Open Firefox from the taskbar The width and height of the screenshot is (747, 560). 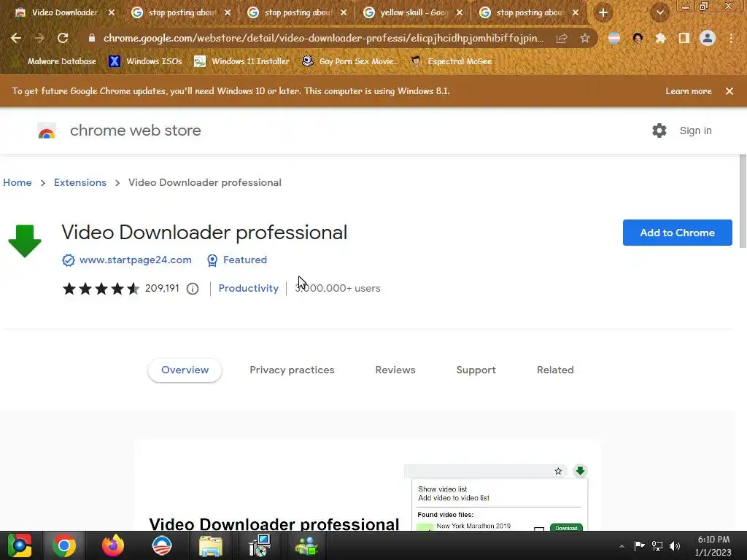click(x=113, y=545)
